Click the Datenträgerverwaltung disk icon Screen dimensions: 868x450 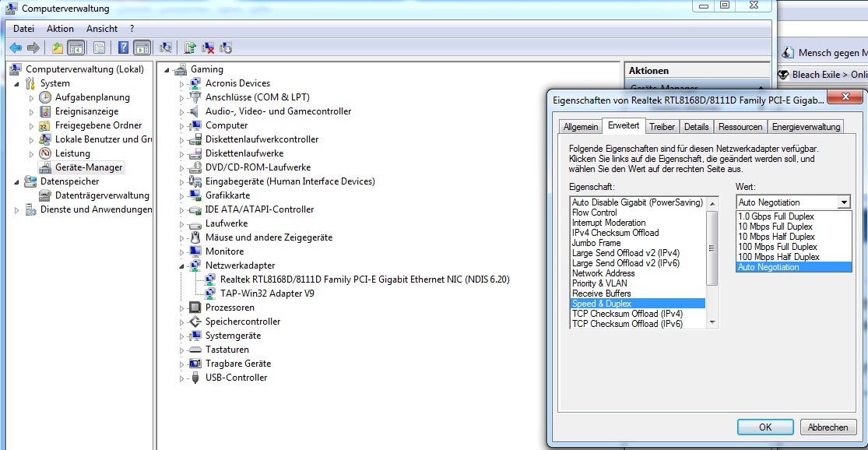click(45, 195)
